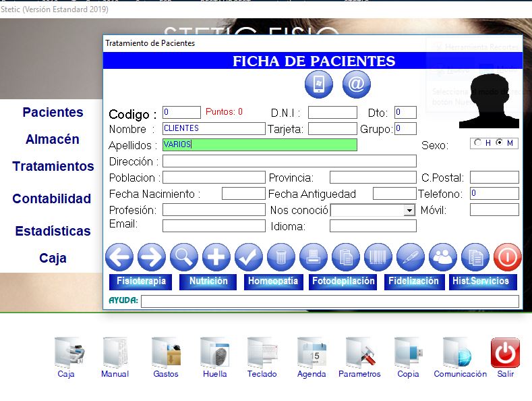Image resolution: width=532 pixels, height=401 pixels.
Task: Open the barcode icon
Action: coord(378,257)
